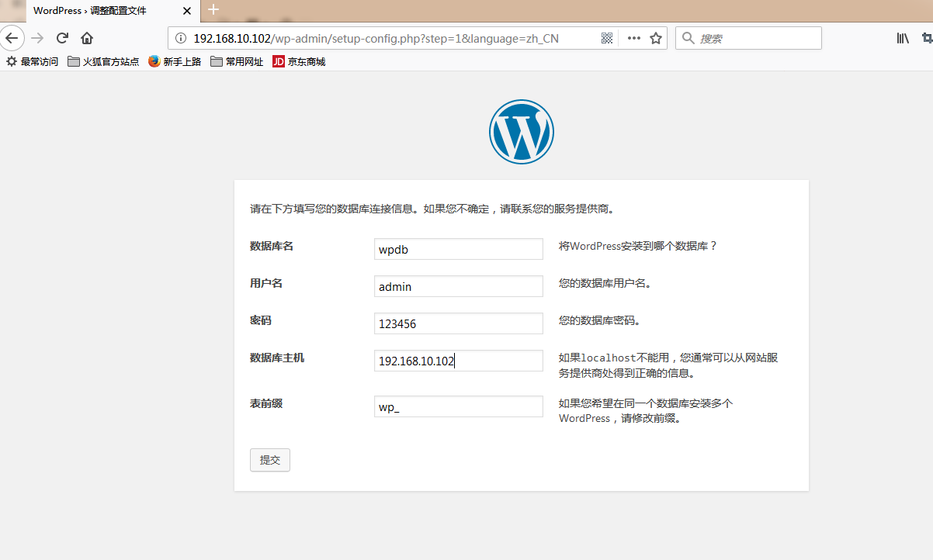Open the QR code icon in address bar

pos(607,38)
